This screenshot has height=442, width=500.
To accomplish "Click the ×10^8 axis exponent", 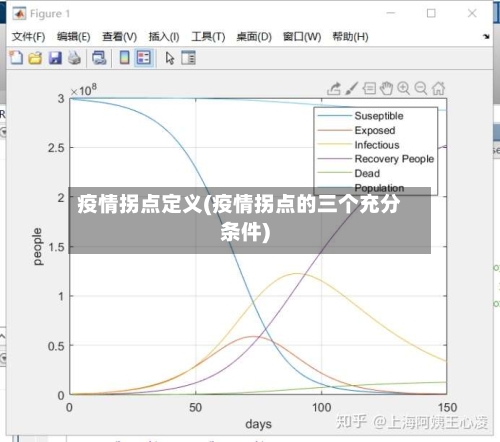I will coord(83,90).
